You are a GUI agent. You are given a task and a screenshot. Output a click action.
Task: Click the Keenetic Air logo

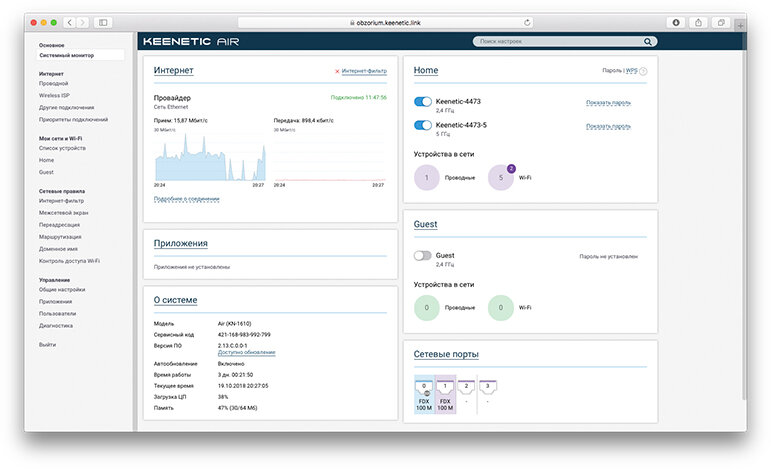[x=191, y=42]
